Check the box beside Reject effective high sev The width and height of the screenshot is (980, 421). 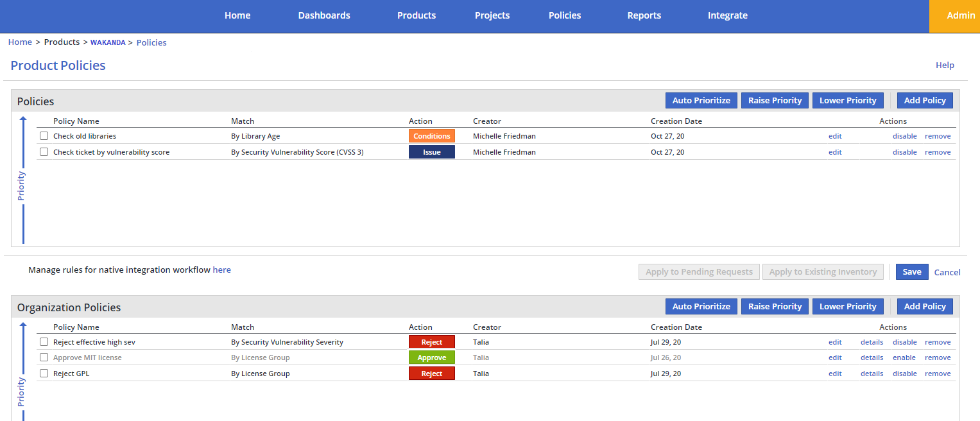point(44,342)
